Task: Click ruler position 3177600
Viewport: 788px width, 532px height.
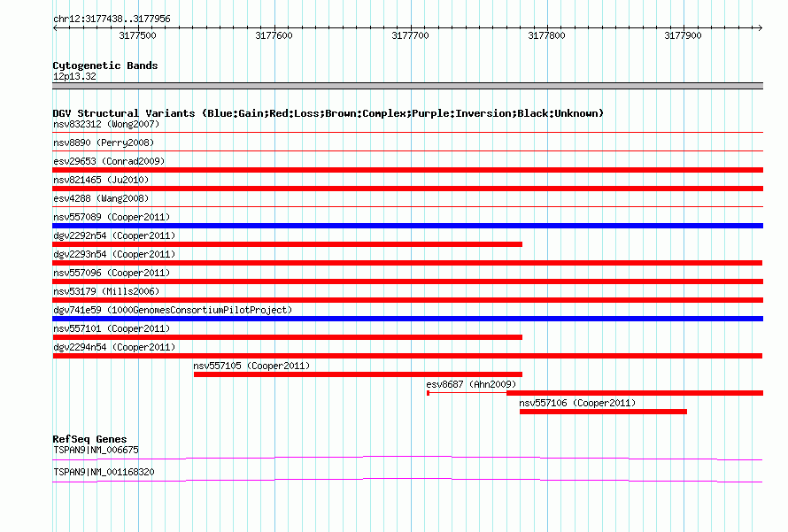Action: pyautogui.click(x=274, y=35)
